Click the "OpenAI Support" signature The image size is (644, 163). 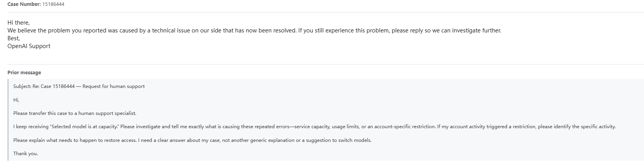click(x=29, y=46)
